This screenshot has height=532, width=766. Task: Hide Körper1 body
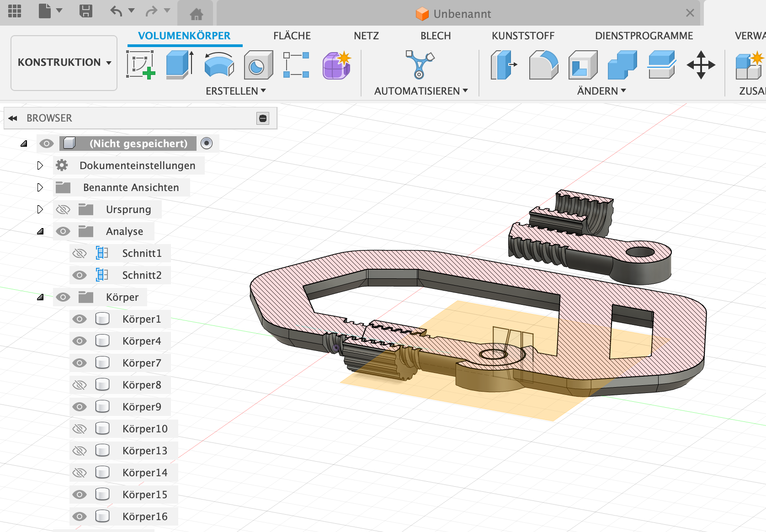click(x=80, y=319)
